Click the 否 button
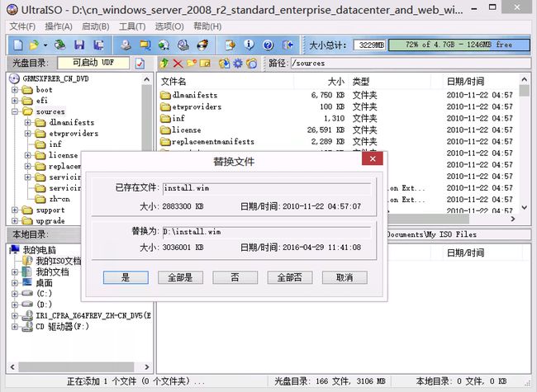Screen dimensions: 537x392 235,277
